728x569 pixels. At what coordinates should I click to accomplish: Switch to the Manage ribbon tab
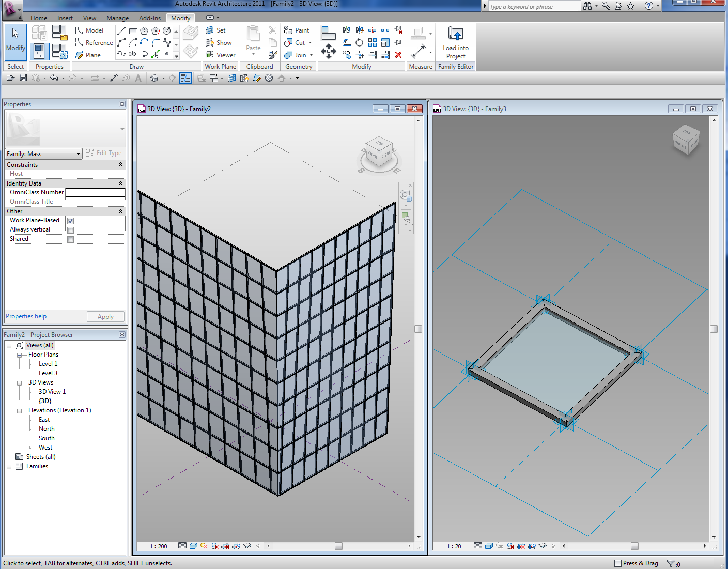(117, 18)
